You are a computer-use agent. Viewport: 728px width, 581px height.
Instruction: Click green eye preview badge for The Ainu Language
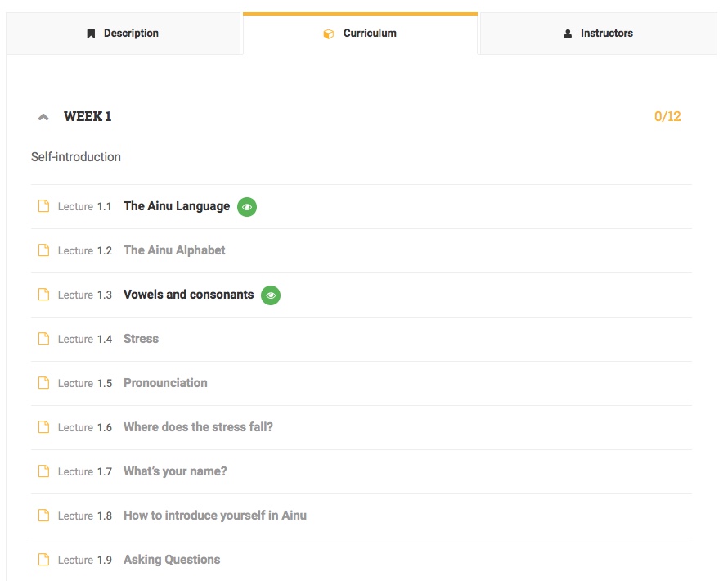247,207
